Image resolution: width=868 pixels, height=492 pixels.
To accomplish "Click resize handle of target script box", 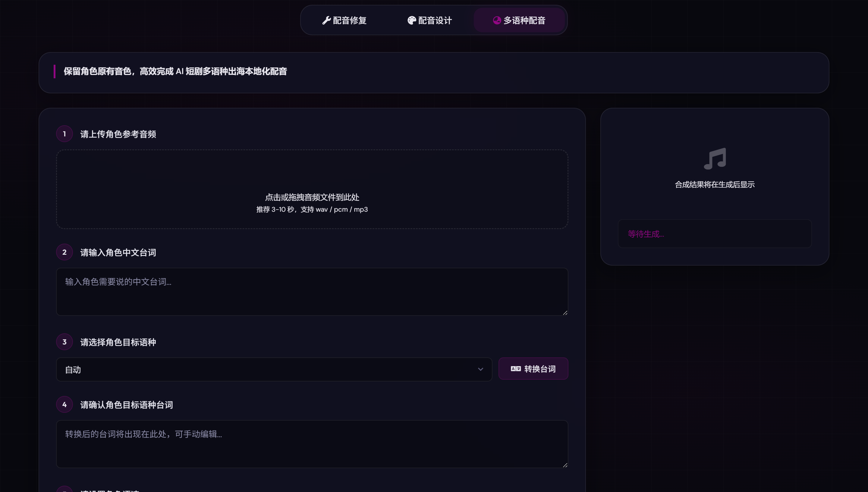I will click(565, 465).
